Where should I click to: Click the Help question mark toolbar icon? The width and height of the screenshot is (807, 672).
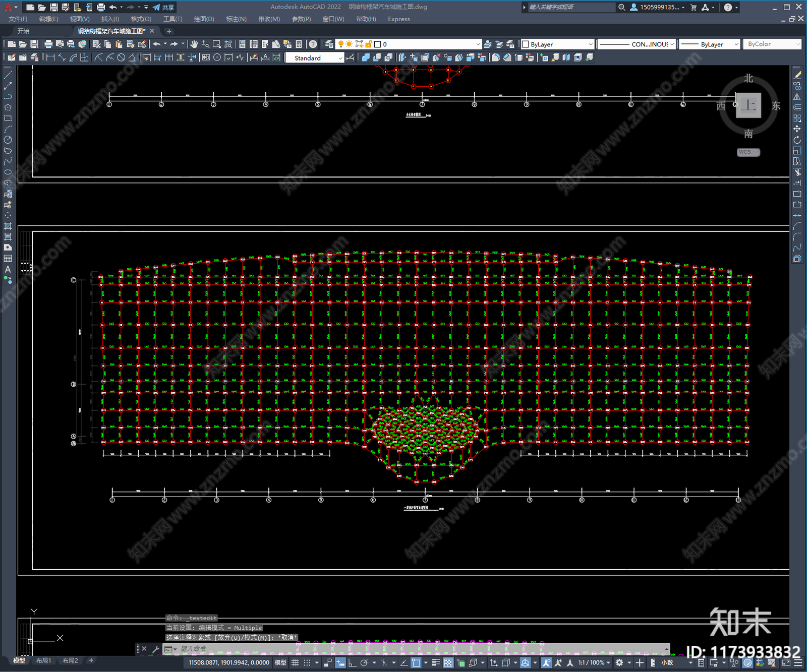click(313, 44)
